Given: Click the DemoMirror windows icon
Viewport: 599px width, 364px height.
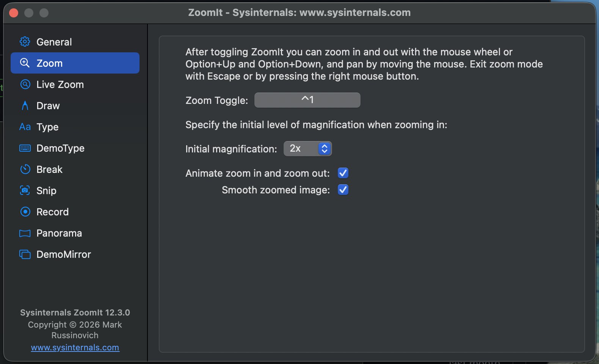Looking at the screenshot, I should coord(25,254).
